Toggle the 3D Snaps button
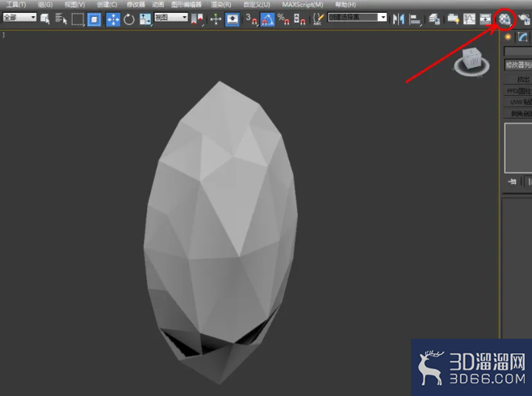Screen dimensions: 532x396 point(251,19)
